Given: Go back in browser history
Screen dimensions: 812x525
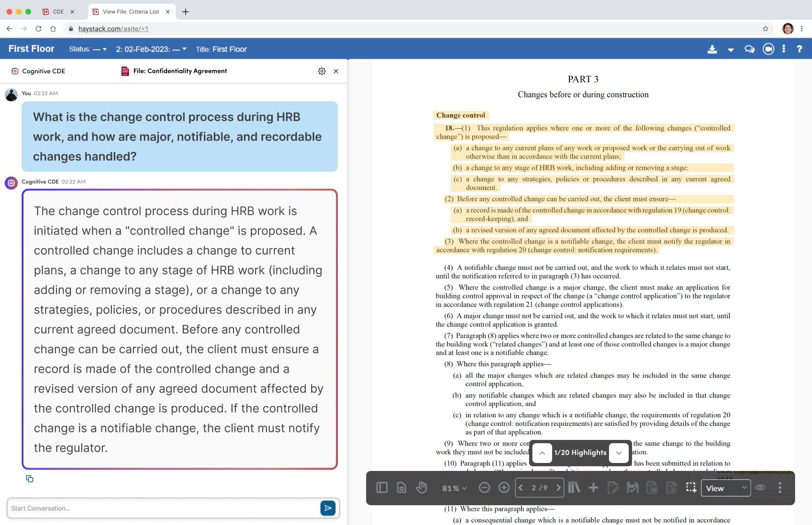Looking at the screenshot, I should click(x=9, y=29).
